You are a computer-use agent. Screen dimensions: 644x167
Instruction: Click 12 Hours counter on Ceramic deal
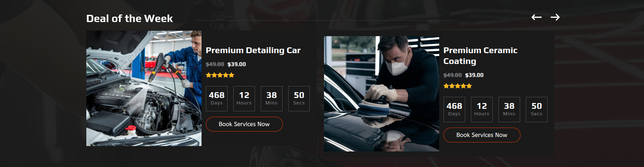pos(482,110)
